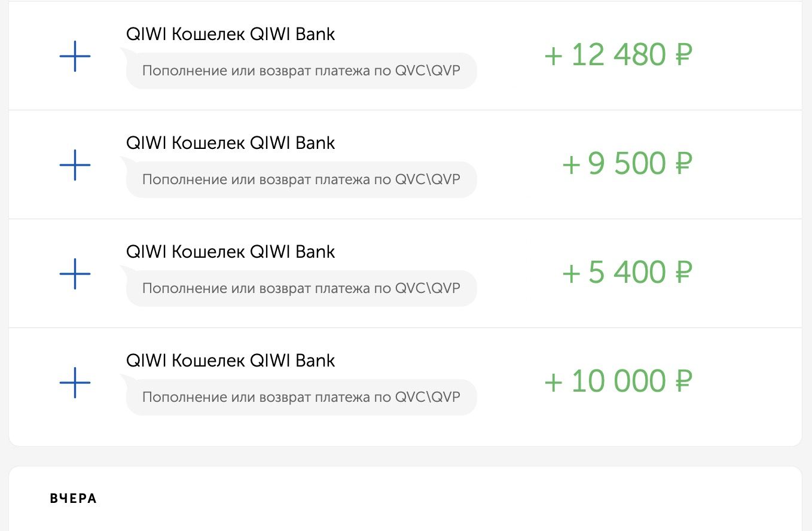The height and width of the screenshot is (531, 812).
Task: Open the QIWI Кошелек title of 5 400 ₽ row
Action: [230, 252]
